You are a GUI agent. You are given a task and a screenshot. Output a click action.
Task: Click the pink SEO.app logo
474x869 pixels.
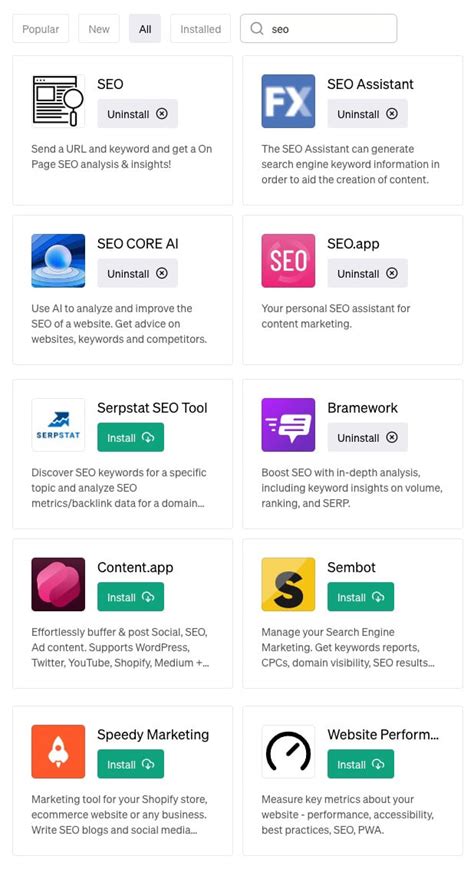[x=288, y=260]
